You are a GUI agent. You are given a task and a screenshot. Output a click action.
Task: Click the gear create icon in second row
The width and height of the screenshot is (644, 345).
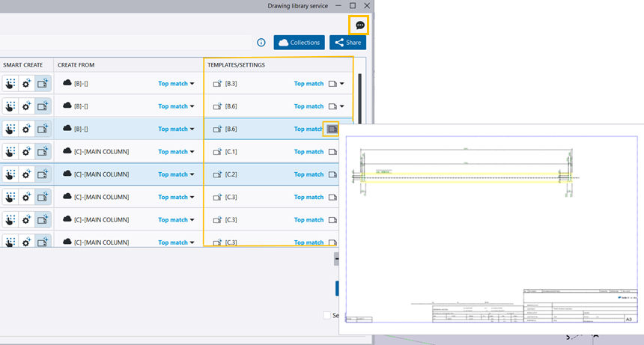point(27,106)
